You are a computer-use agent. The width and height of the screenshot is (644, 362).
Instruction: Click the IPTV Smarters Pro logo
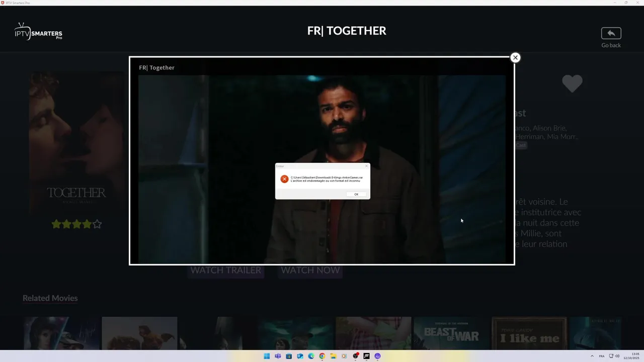point(39,32)
